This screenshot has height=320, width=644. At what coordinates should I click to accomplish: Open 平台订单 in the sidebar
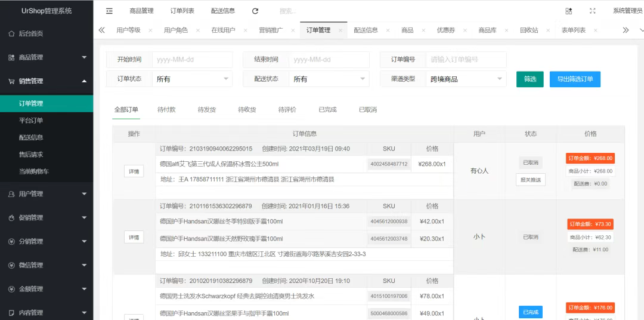point(31,121)
